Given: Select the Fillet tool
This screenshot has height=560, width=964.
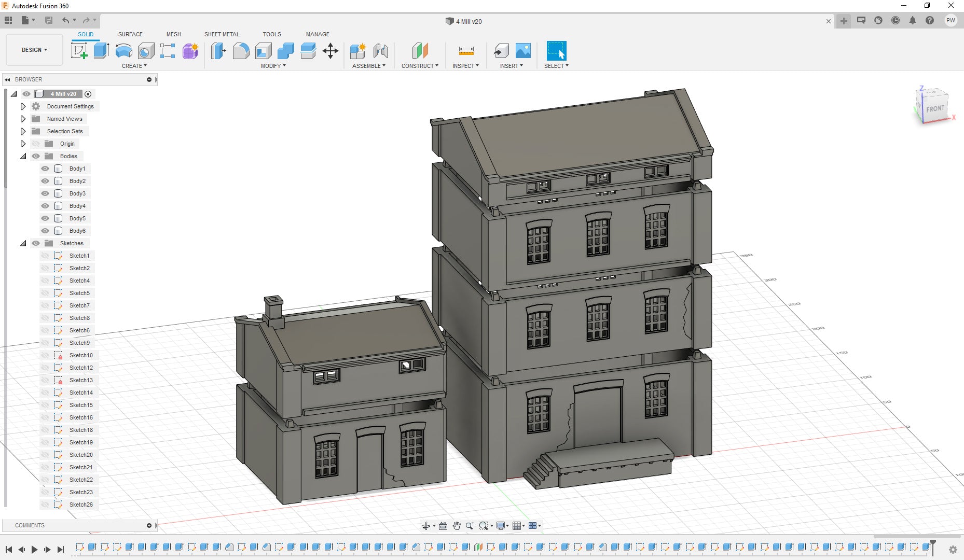Looking at the screenshot, I should pos(241,51).
